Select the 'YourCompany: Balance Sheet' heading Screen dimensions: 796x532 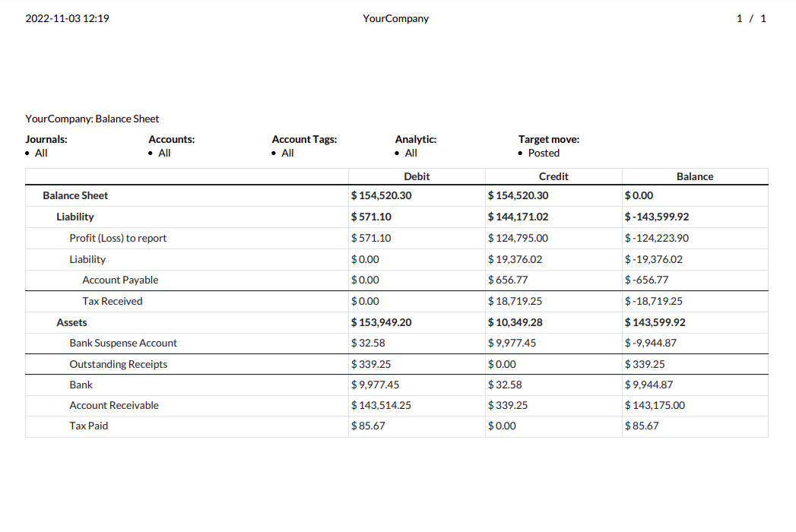click(92, 119)
